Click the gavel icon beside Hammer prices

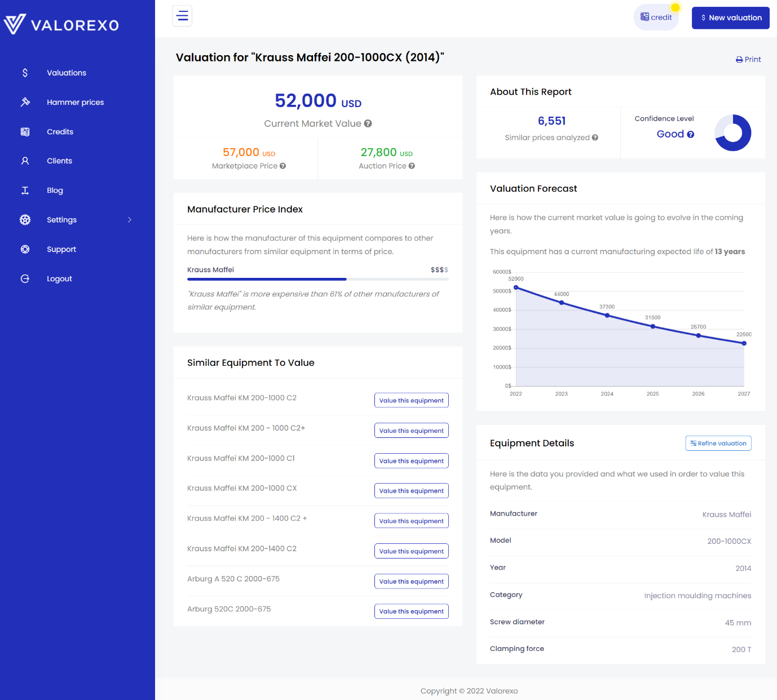[25, 102]
